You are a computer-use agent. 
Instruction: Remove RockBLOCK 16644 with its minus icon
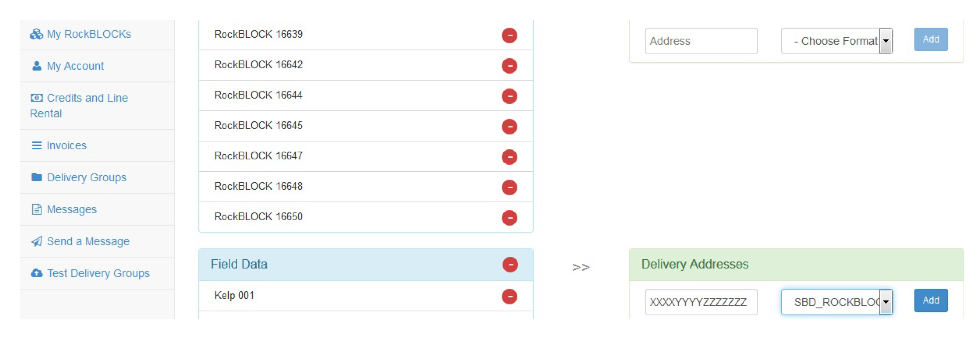509,96
